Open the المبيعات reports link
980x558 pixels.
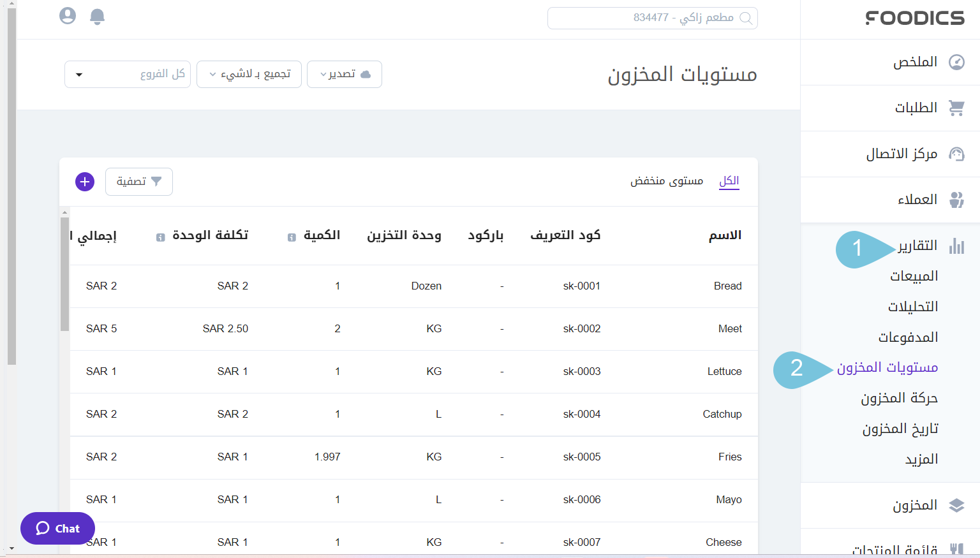click(914, 276)
